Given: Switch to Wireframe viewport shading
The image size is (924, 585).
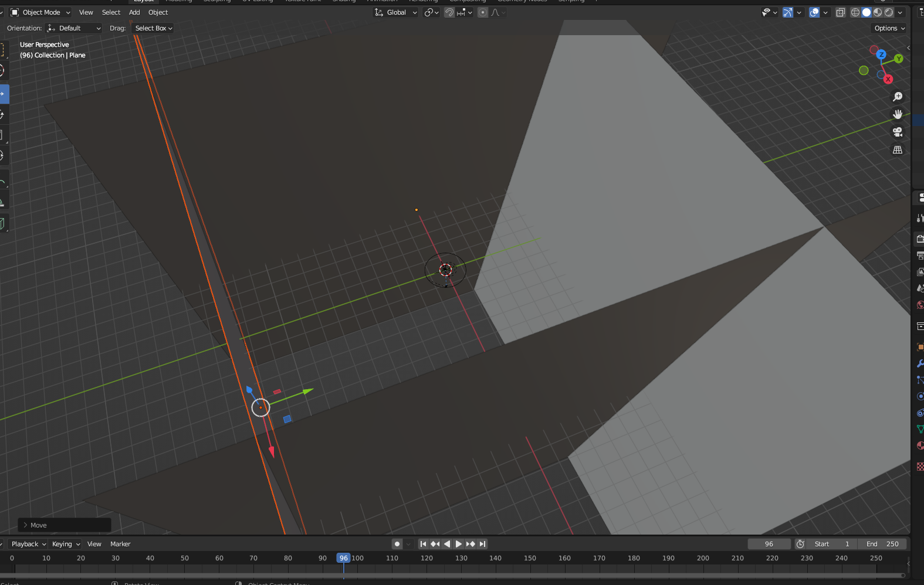Looking at the screenshot, I should 855,12.
